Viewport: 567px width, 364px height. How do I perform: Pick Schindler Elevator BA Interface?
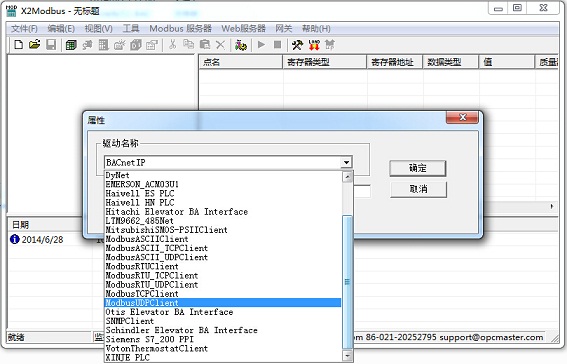223,330
